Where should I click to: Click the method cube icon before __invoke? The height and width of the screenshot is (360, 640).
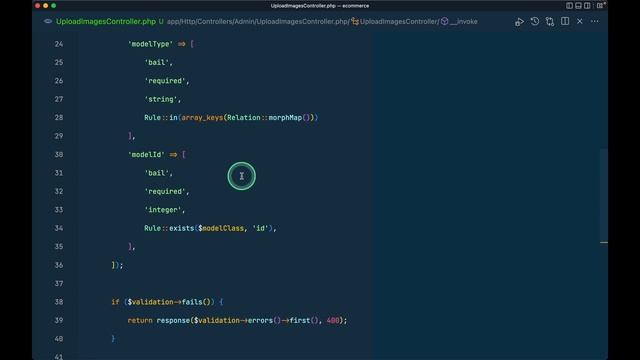(444, 21)
